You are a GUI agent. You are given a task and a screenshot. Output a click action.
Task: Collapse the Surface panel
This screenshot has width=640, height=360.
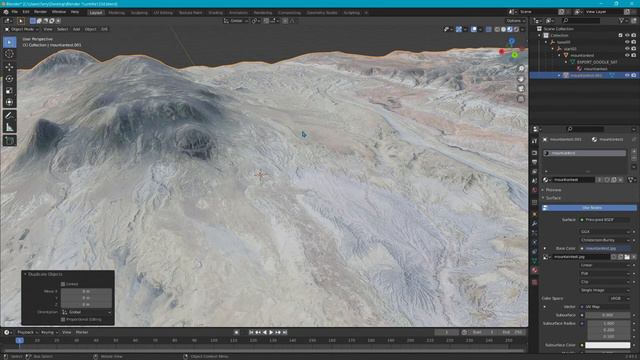pyautogui.click(x=553, y=198)
